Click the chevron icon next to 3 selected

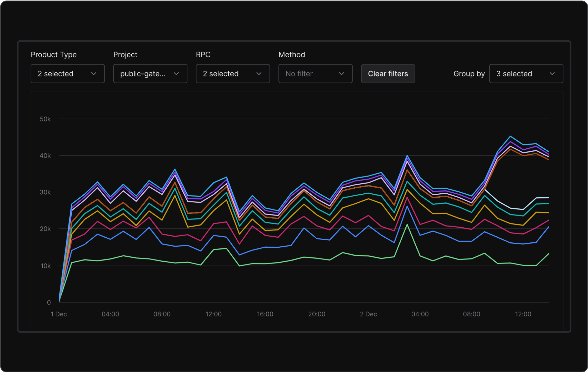552,74
